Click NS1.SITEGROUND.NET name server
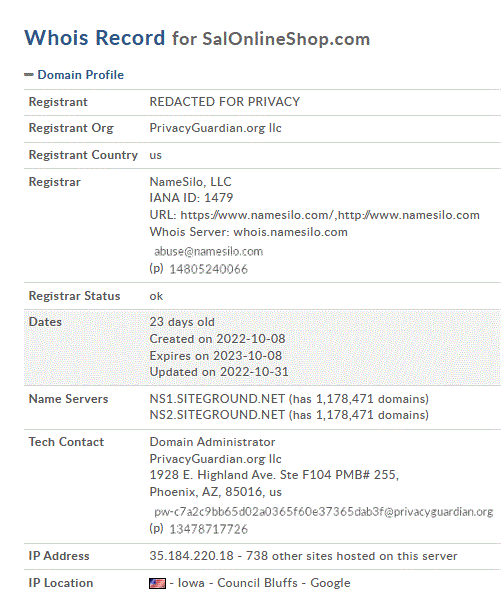Viewport: 501px width, 594px height. click(217, 399)
